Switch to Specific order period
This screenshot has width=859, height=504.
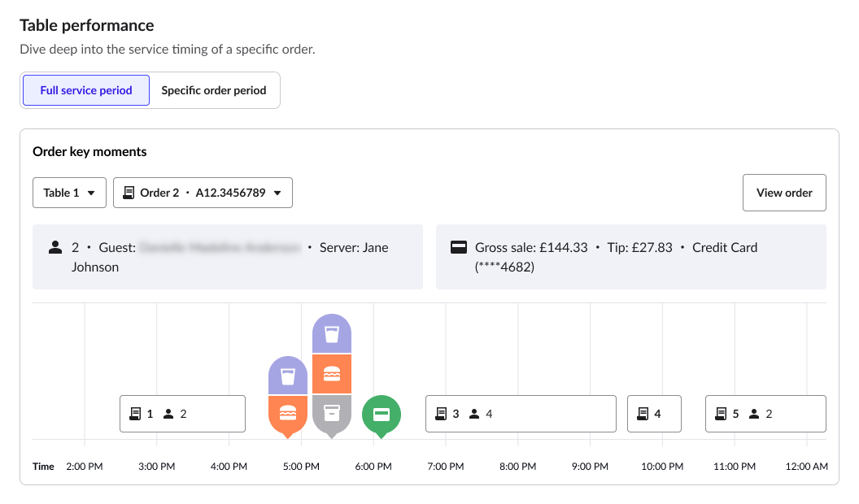214,90
